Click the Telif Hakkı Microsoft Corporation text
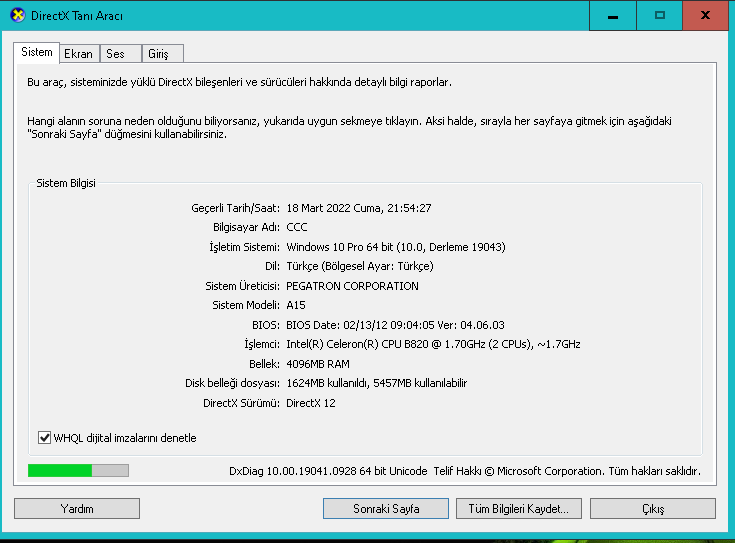The image size is (735, 543). pos(567,471)
